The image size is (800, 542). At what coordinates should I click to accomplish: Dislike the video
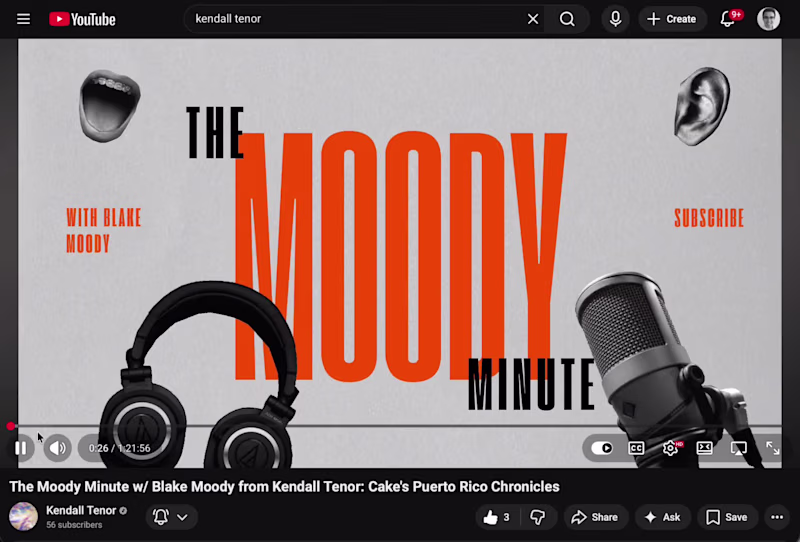point(538,517)
